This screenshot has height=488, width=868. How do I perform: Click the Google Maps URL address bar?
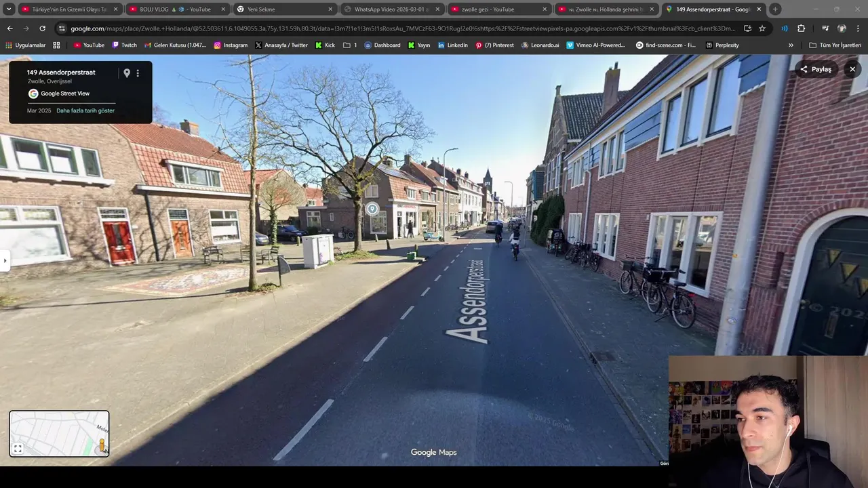click(x=403, y=28)
